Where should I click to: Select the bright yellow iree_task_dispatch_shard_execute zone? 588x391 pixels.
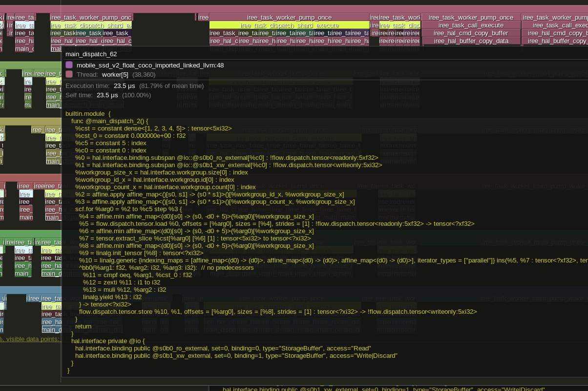point(290,25)
